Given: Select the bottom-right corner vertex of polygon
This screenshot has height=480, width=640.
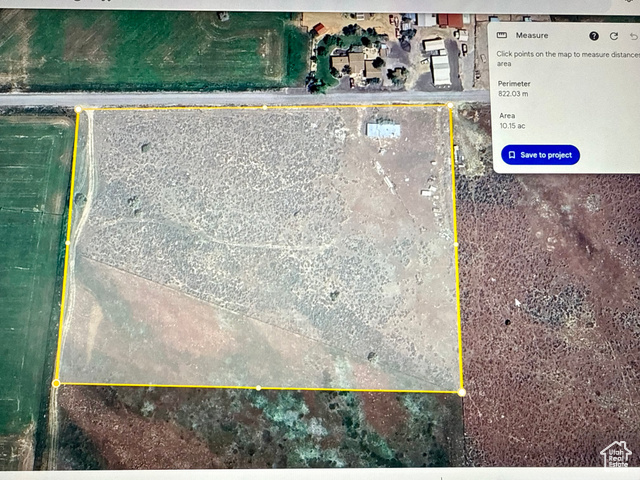Looking at the screenshot, I should coord(461,392).
